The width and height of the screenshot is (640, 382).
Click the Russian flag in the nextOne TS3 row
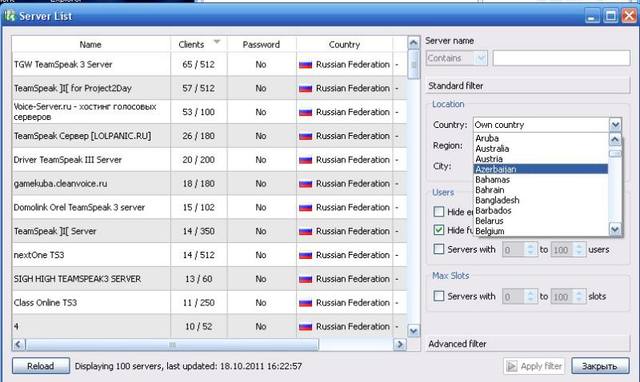click(x=305, y=255)
